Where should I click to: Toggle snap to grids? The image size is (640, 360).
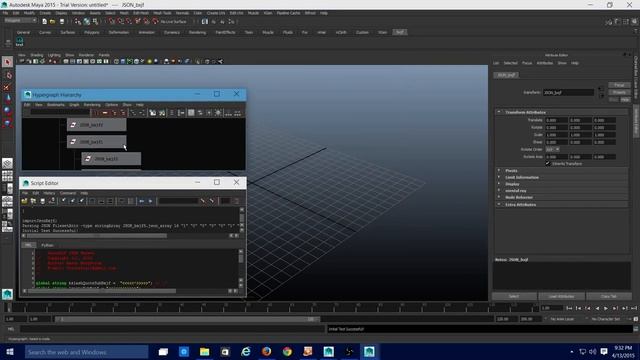[x=112, y=21]
